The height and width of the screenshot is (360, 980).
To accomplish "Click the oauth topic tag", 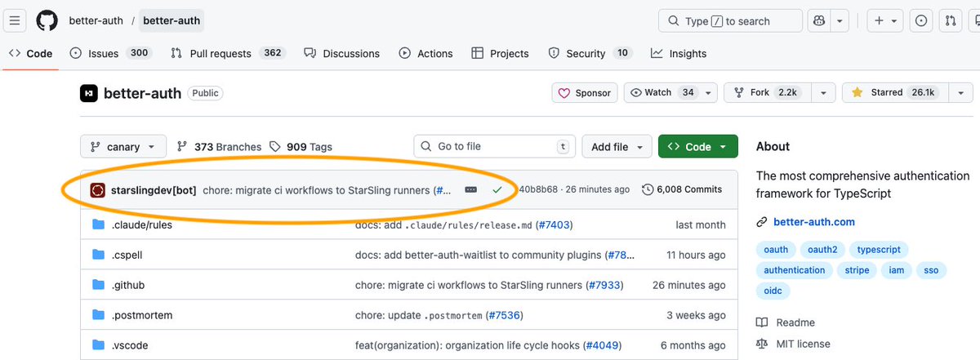I will [x=776, y=250].
